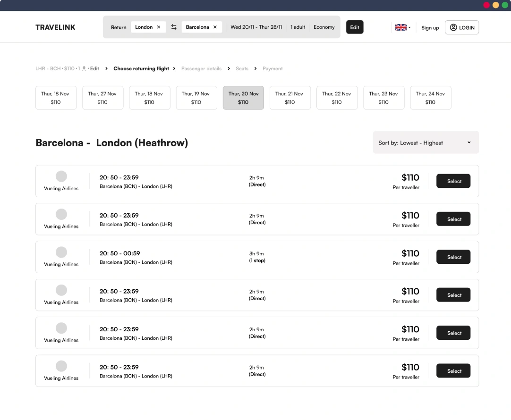Click the user profile icon in LOGIN button
511x420 pixels.
pyautogui.click(x=453, y=27)
